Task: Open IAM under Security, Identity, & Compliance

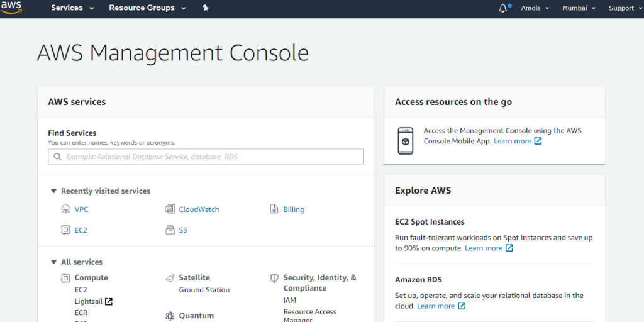Action: click(x=289, y=300)
